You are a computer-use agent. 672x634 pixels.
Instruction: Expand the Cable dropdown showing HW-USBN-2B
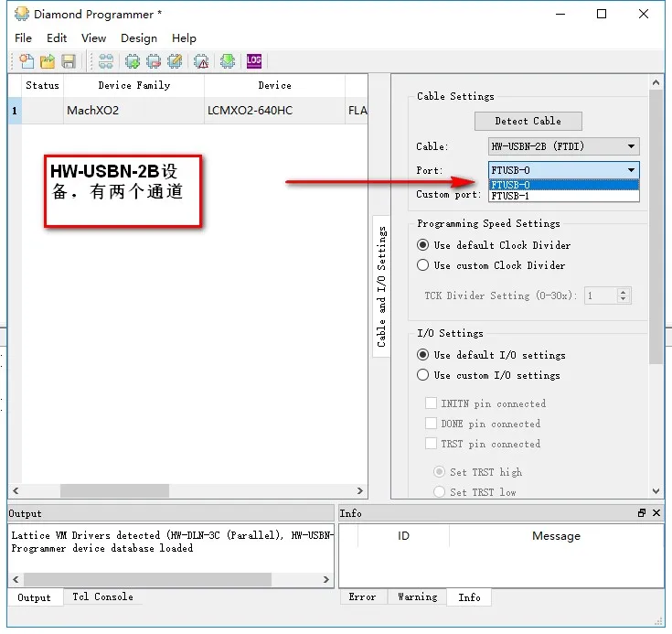click(x=631, y=146)
